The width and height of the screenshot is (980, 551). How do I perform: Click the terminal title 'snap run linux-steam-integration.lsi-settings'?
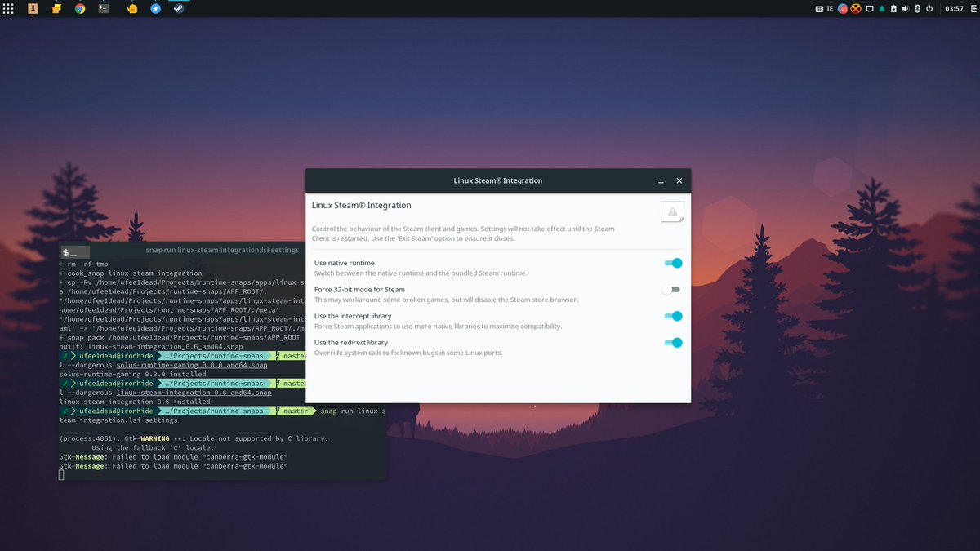click(222, 250)
